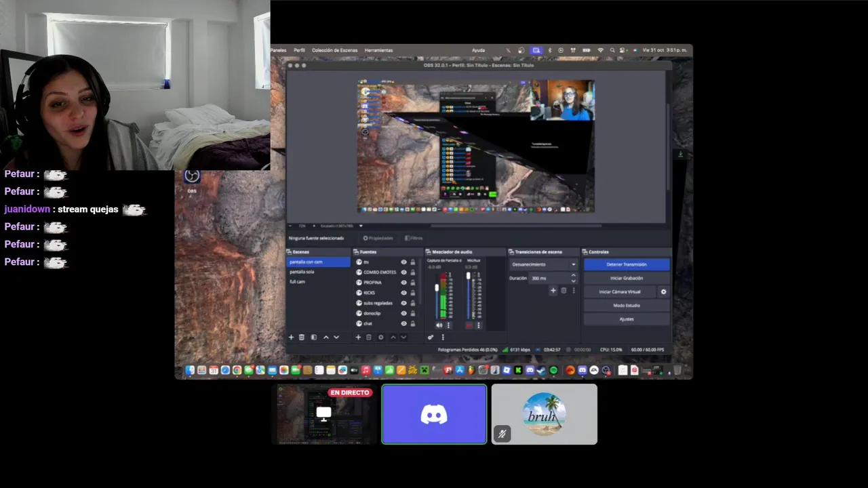Hide the KICKS source
The height and width of the screenshot is (488, 868).
[403, 293]
